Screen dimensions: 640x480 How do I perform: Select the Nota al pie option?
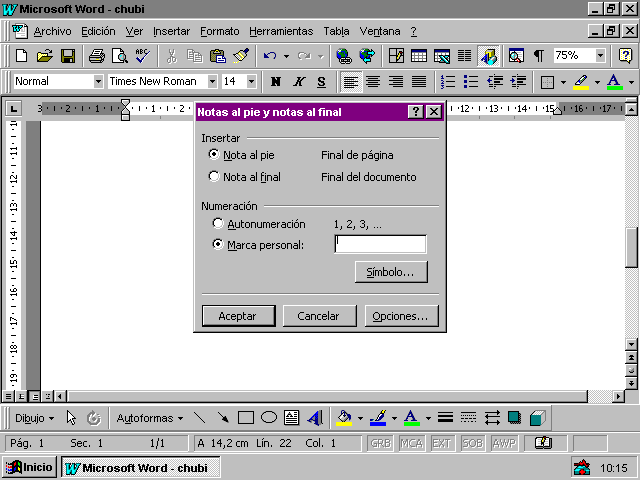coord(242,155)
